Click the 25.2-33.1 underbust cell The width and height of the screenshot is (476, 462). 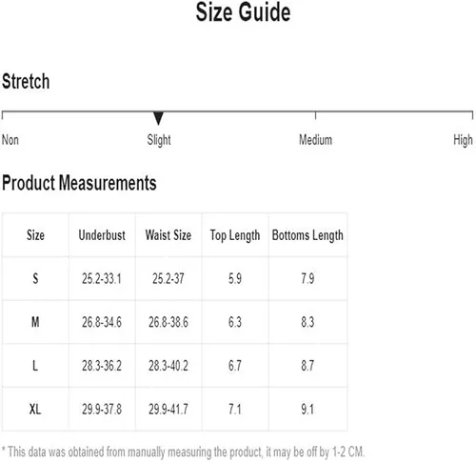pyautogui.click(x=102, y=279)
